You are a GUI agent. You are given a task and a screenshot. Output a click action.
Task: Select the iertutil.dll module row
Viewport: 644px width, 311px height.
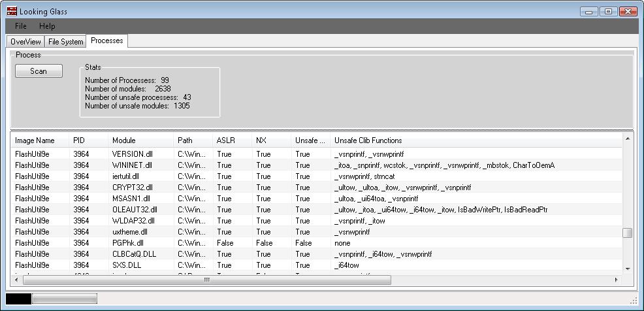pyautogui.click(x=316, y=176)
